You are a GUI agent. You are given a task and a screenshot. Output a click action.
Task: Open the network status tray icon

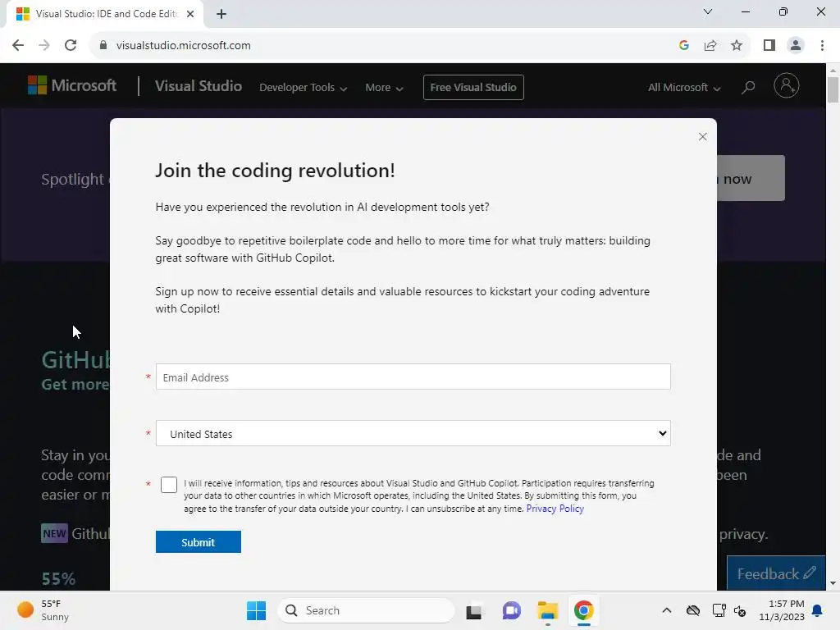point(719,610)
